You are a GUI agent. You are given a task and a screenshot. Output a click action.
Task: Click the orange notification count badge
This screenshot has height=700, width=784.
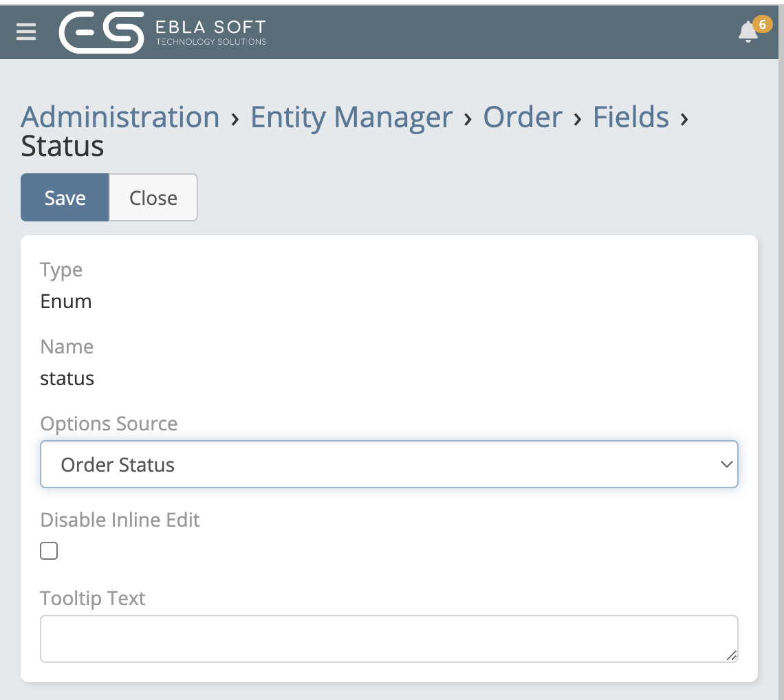tap(762, 25)
